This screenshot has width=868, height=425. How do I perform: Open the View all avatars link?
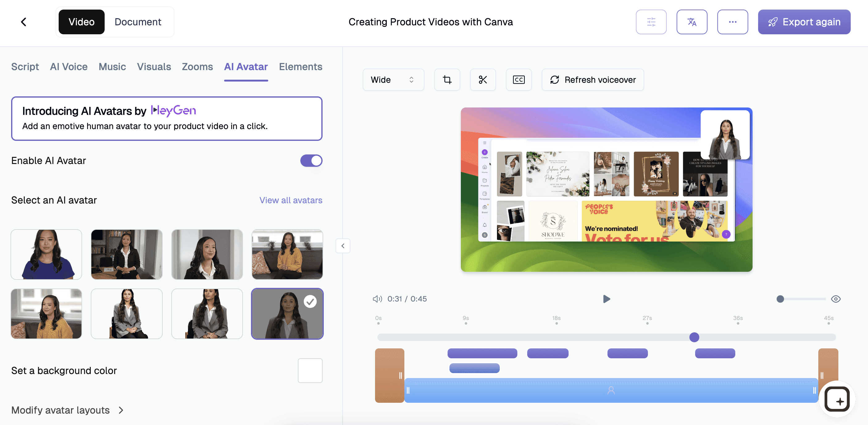[290, 200]
